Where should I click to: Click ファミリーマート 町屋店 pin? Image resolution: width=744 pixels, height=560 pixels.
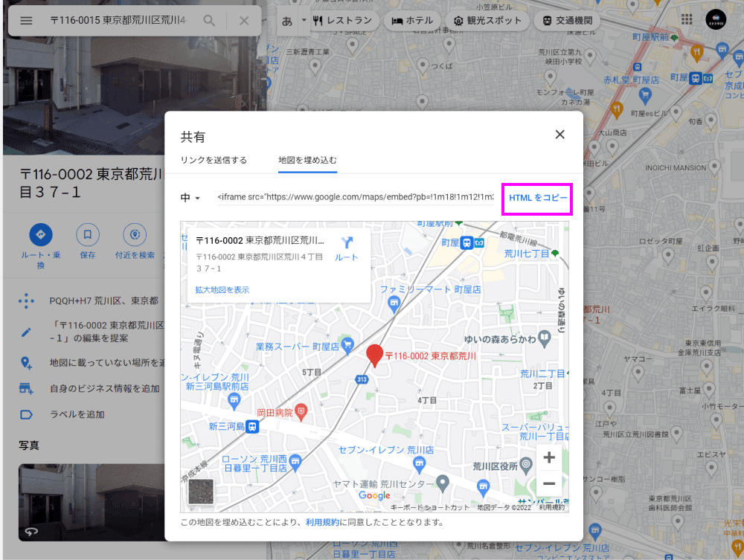coord(394,303)
